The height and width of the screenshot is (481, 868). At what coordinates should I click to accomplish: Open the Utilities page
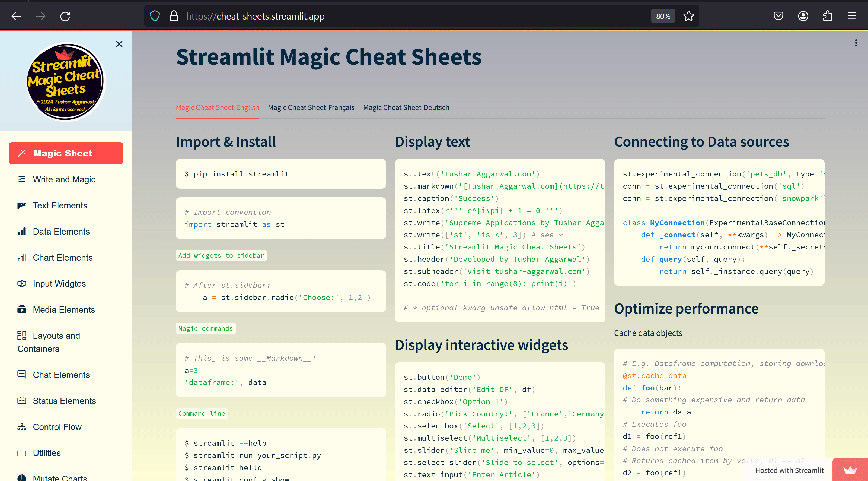[x=66, y=453]
